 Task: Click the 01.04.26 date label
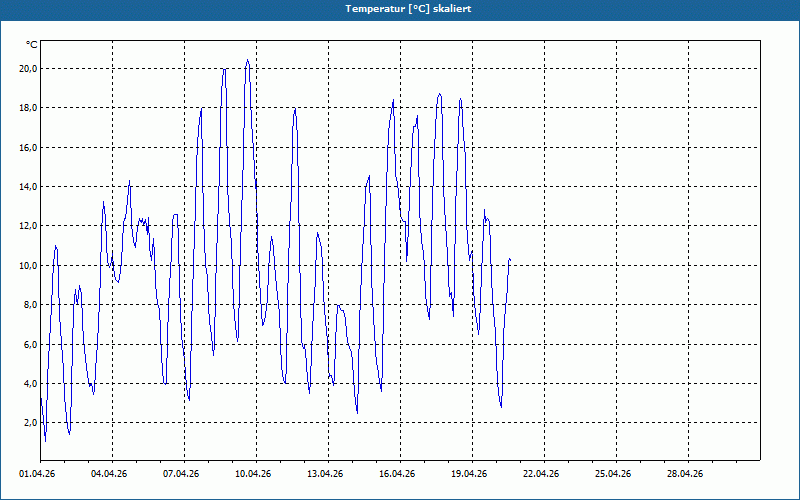[38, 474]
